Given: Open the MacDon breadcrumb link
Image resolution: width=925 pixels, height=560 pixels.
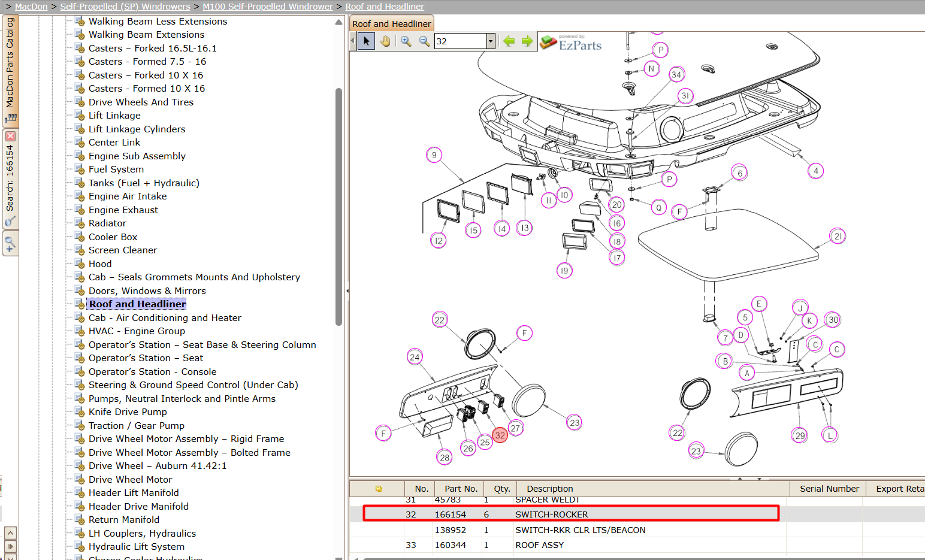Looking at the screenshot, I should click(31, 7).
